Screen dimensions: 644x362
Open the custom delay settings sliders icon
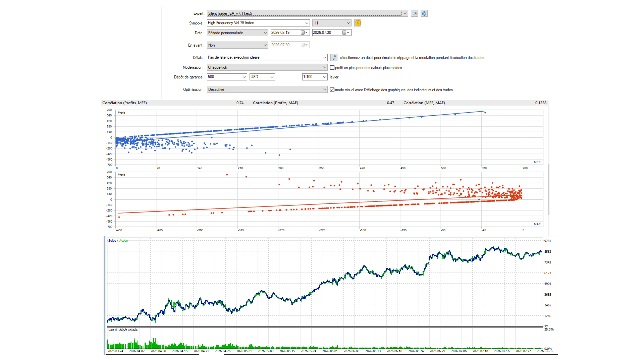(x=334, y=58)
